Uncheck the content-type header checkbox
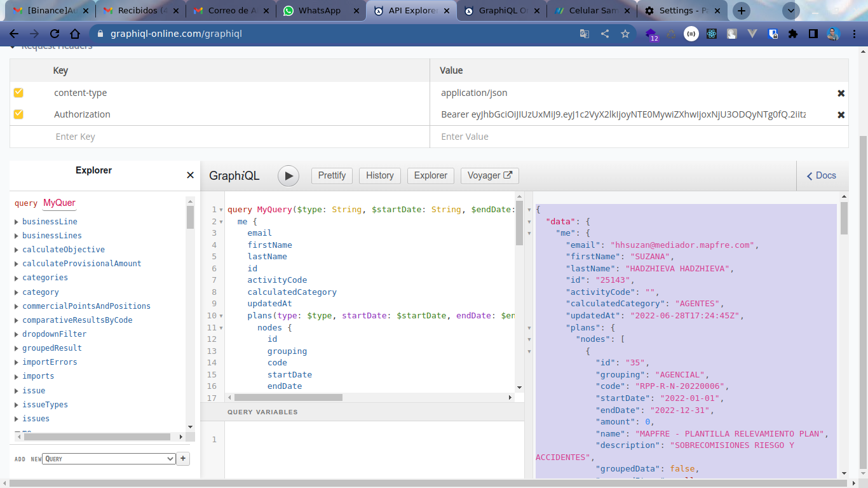The width and height of the screenshot is (868, 488). [x=18, y=93]
